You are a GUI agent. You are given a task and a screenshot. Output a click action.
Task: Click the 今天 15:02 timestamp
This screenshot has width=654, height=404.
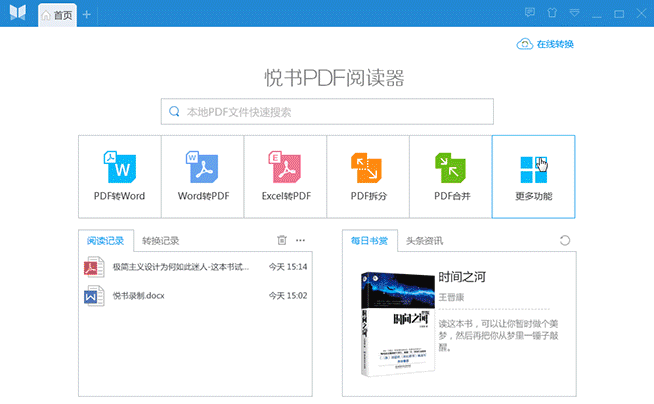point(288,296)
